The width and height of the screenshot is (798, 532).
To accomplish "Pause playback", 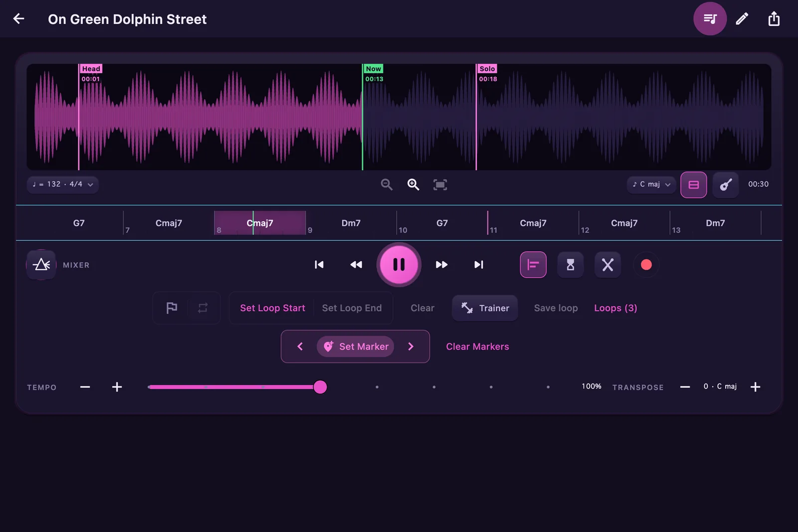I will click(x=399, y=265).
